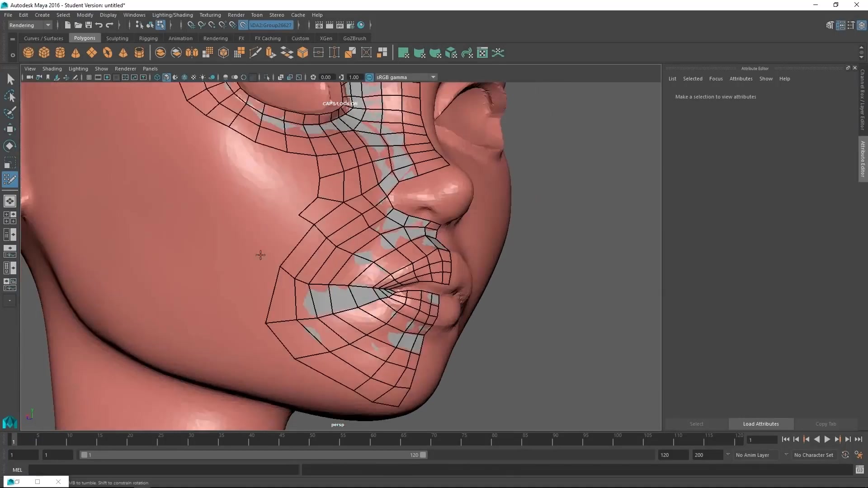Open the Lighting/Shading menu
Screen dimensions: 868x488
click(x=172, y=15)
